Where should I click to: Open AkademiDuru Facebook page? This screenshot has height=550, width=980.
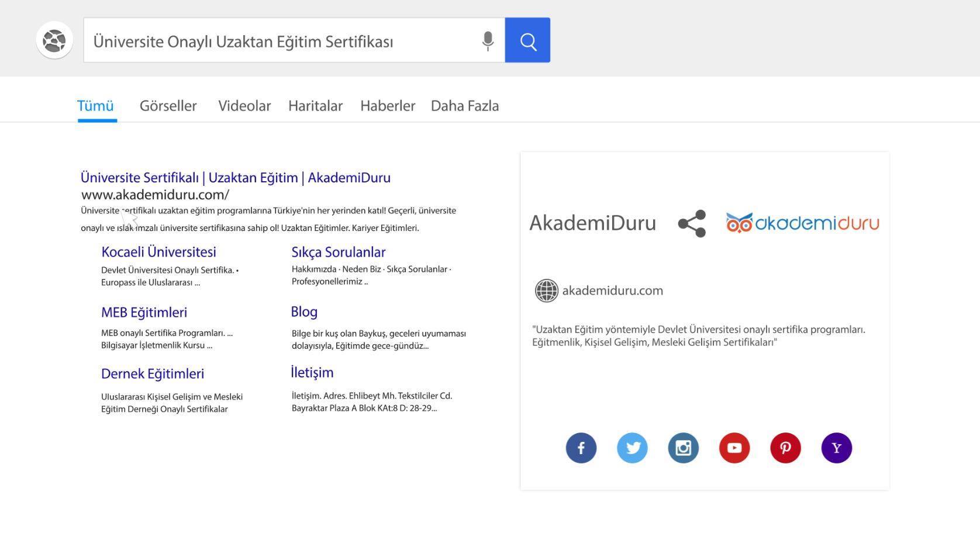coord(581,448)
